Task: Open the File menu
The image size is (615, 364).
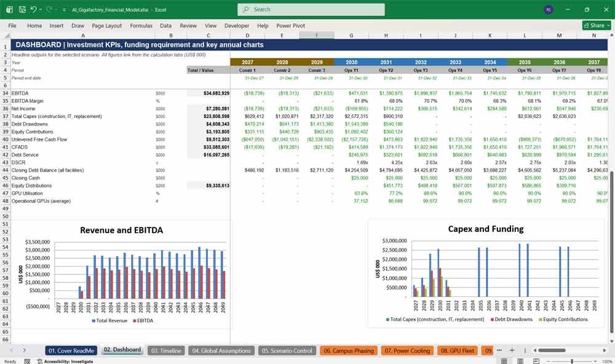Action: pos(12,25)
